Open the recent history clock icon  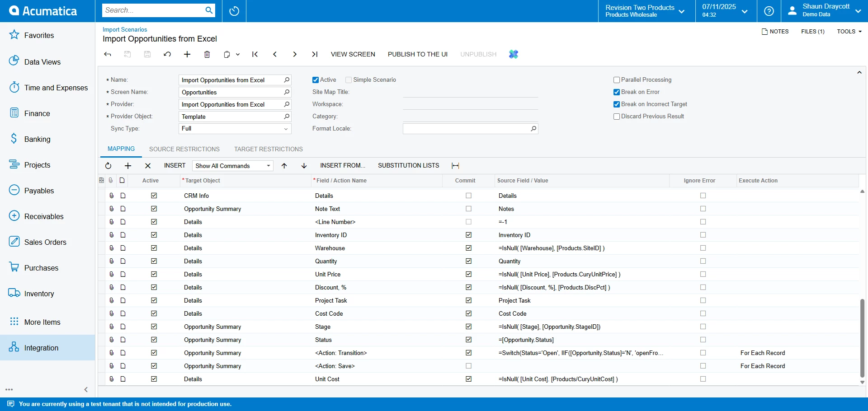234,11
